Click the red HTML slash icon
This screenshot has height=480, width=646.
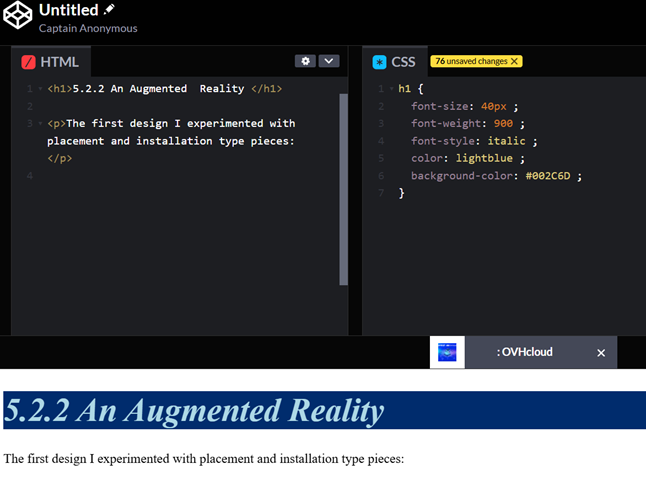pos(28,62)
